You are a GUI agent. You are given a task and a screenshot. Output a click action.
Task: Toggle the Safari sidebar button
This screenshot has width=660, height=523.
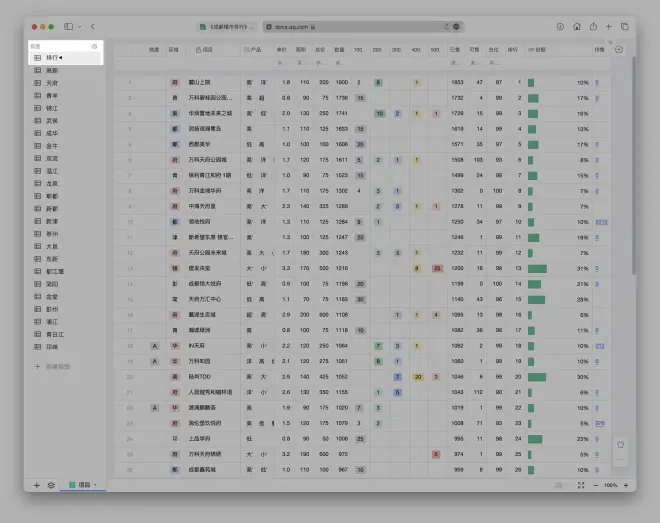tap(69, 26)
